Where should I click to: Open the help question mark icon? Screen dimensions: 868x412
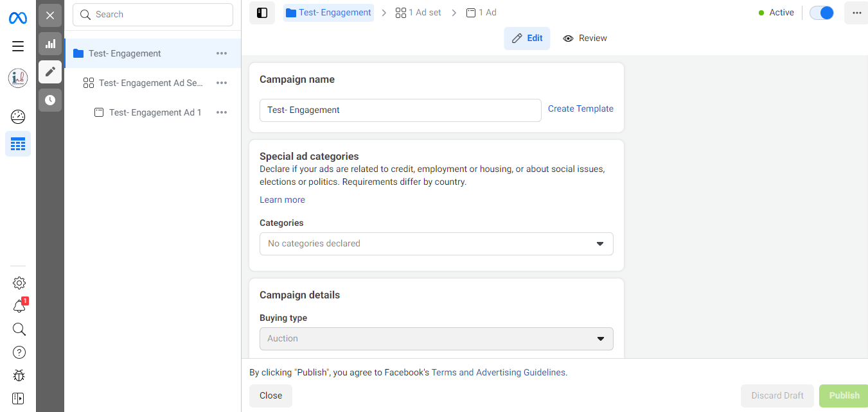19,352
